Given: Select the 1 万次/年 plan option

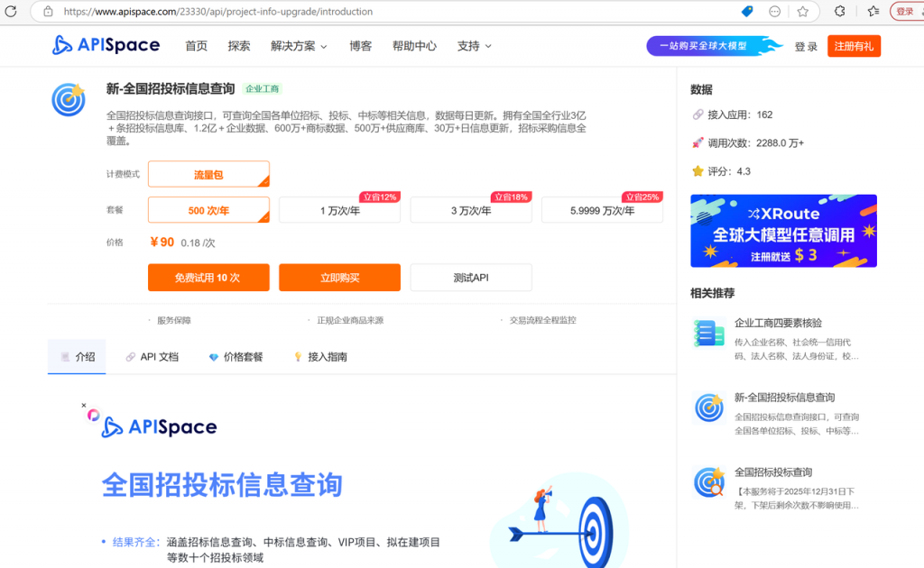Looking at the screenshot, I should coord(339,209).
